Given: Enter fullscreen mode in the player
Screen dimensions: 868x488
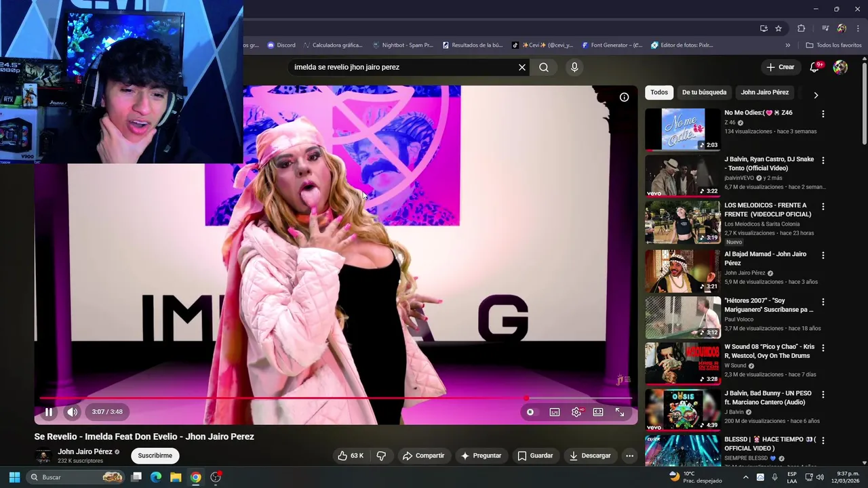Looking at the screenshot, I should 620,411.
